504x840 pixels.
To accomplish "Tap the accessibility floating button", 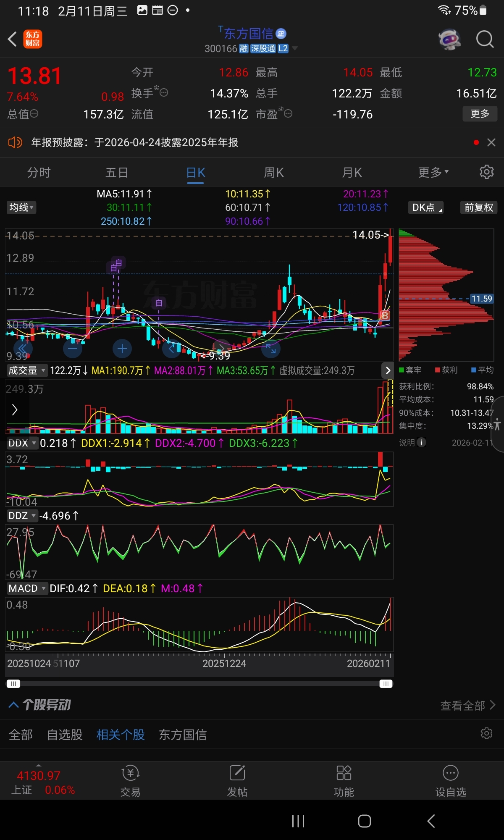I will pos(497,424).
